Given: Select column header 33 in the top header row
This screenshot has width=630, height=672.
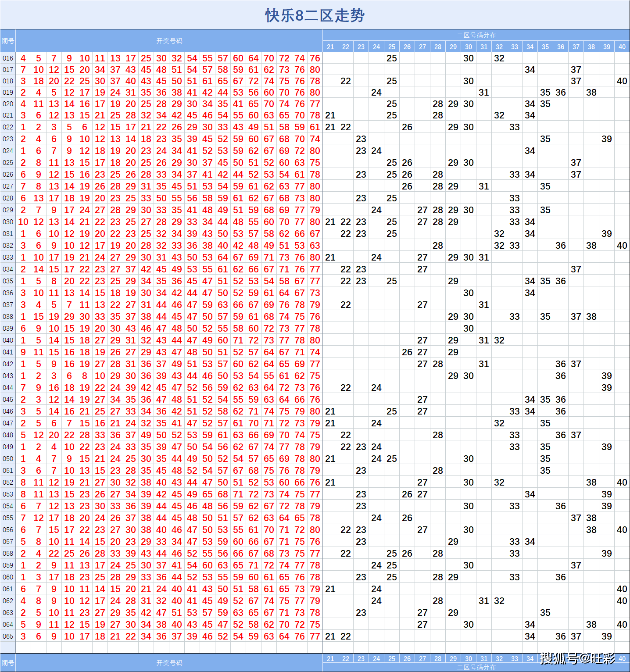Looking at the screenshot, I should (x=515, y=46).
